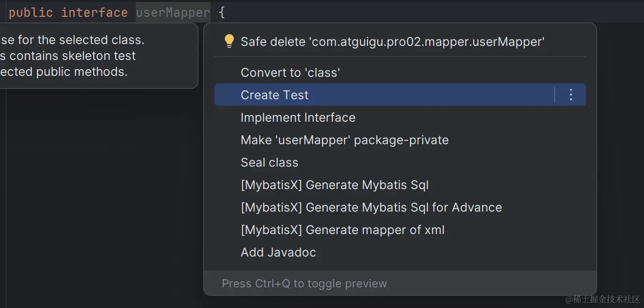Screen dimensions: 644x308
Task: Click the interface keyword in the editor
Action: (95, 13)
